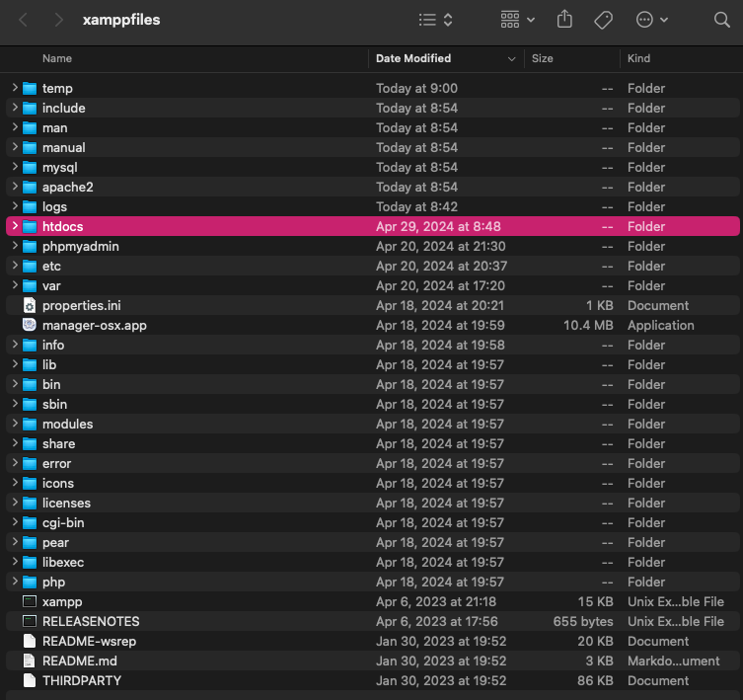Click the 'THIRDPARTY' file name

tap(82, 680)
